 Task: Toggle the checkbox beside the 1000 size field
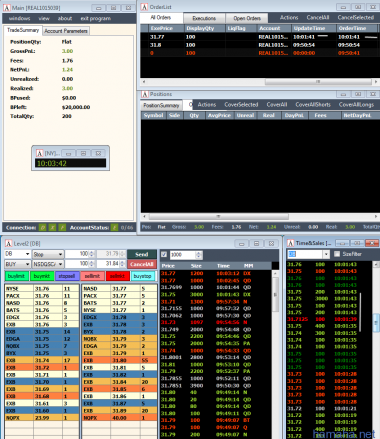click(164, 255)
